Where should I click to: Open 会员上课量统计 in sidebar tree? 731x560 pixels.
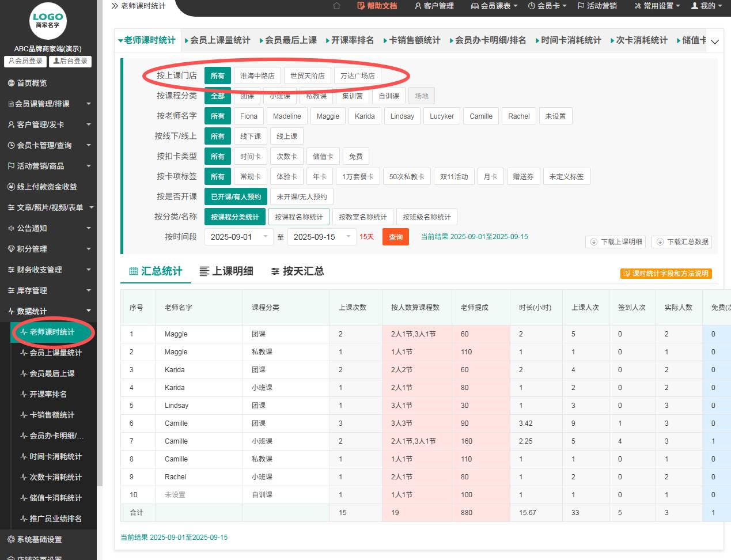55,353
